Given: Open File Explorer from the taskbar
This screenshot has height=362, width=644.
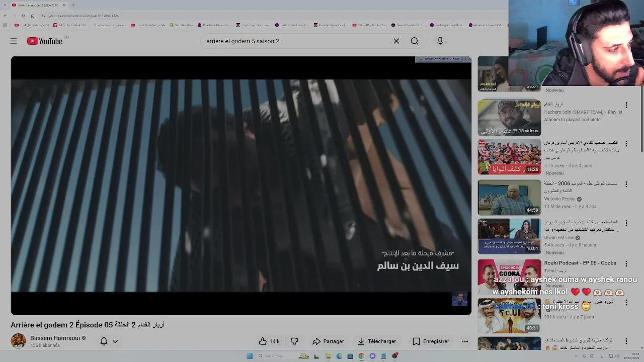Looking at the screenshot, I should [328, 356].
